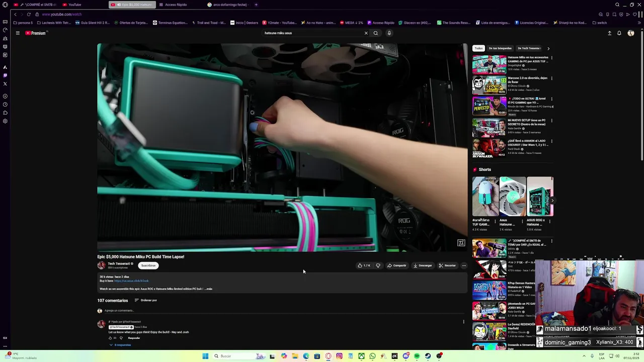This screenshot has height=362, width=644.
Task: Open the MEGA bookmark
Action: click(x=351, y=23)
